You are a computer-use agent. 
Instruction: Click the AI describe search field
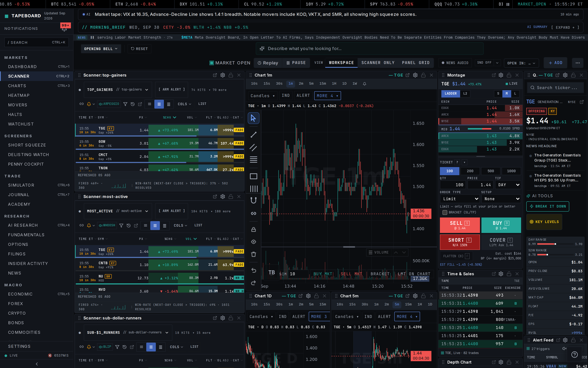370,49
